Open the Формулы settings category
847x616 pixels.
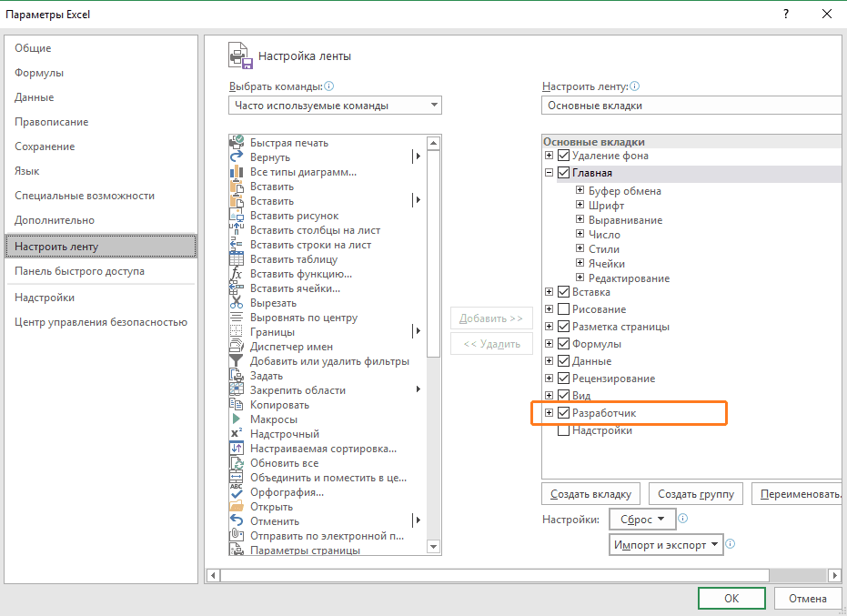(39, 73)
